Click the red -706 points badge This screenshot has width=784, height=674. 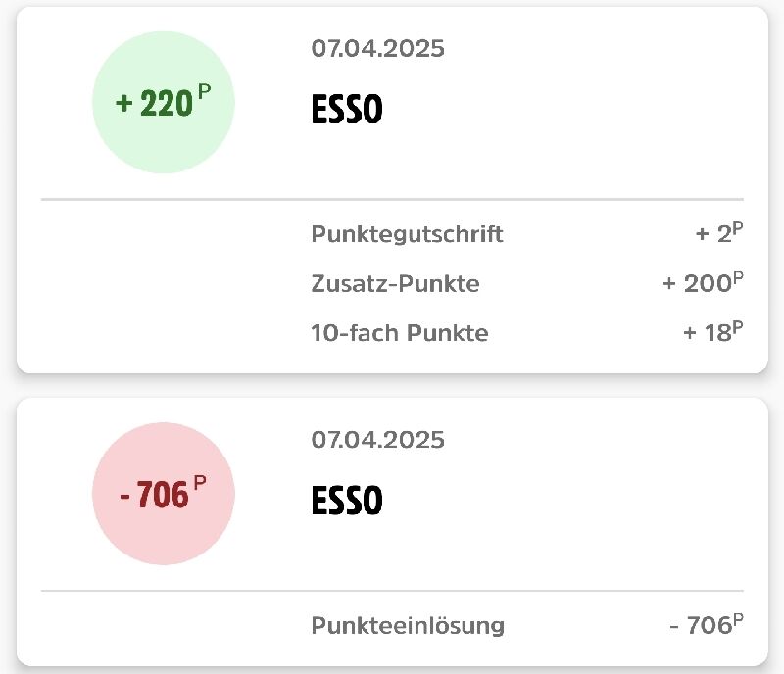point(164,494)
